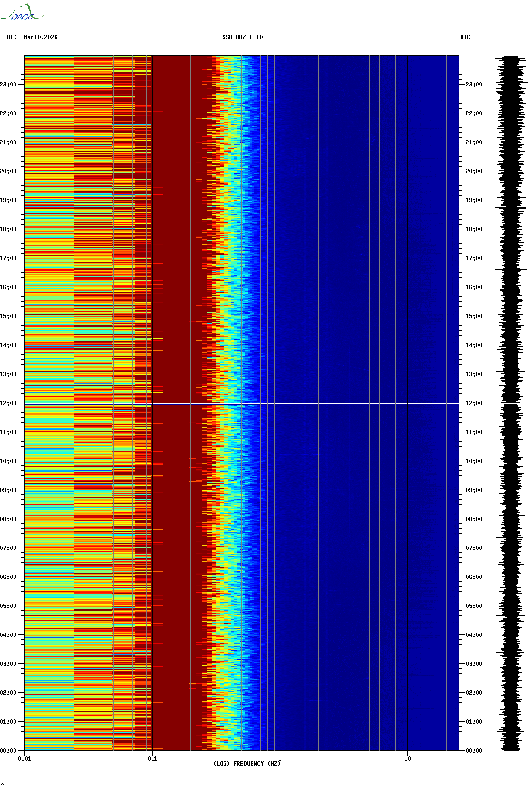Click the 12:00 marker on left time axis
This screenshot has width=532, height=789.
pos(9,403)
